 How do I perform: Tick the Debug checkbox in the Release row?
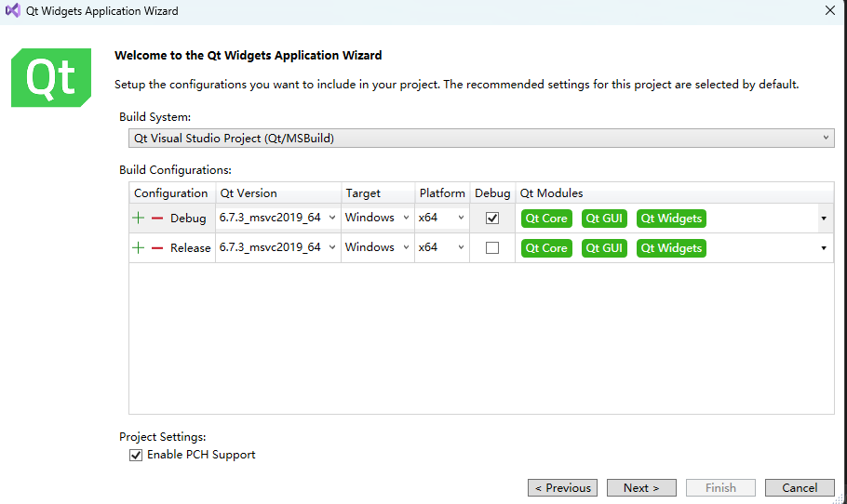(x=492, y=247)
